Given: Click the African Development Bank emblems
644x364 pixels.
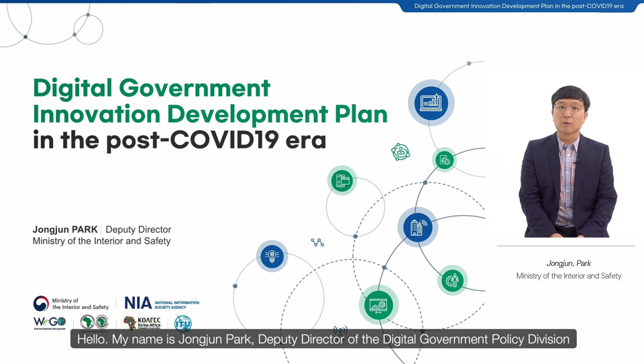Looking at the screenshot, I should (95, 322).
